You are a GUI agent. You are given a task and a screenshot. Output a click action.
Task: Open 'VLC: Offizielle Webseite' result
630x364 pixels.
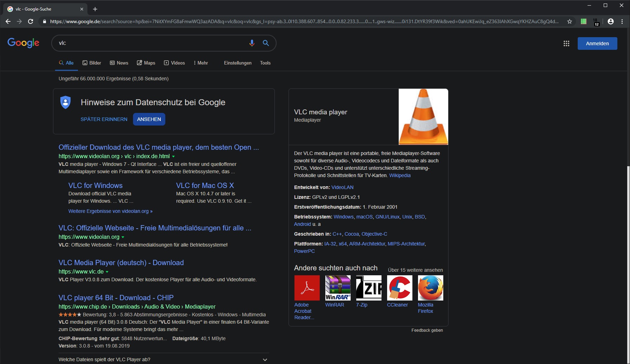155,228
